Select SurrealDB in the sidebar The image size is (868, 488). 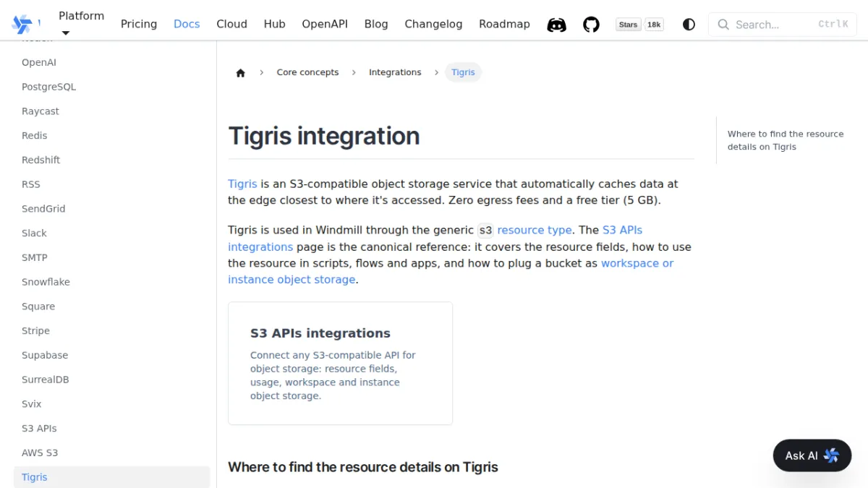tap(45, 380)
